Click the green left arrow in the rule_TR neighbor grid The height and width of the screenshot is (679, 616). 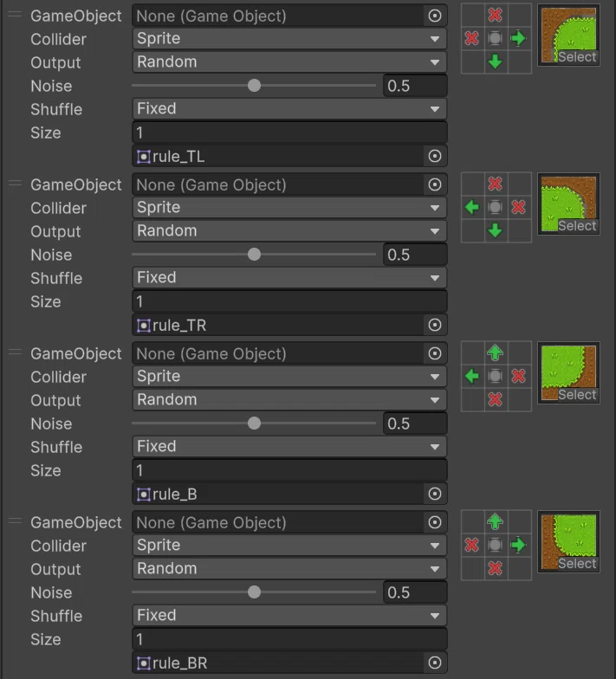(x=471, y=208)
